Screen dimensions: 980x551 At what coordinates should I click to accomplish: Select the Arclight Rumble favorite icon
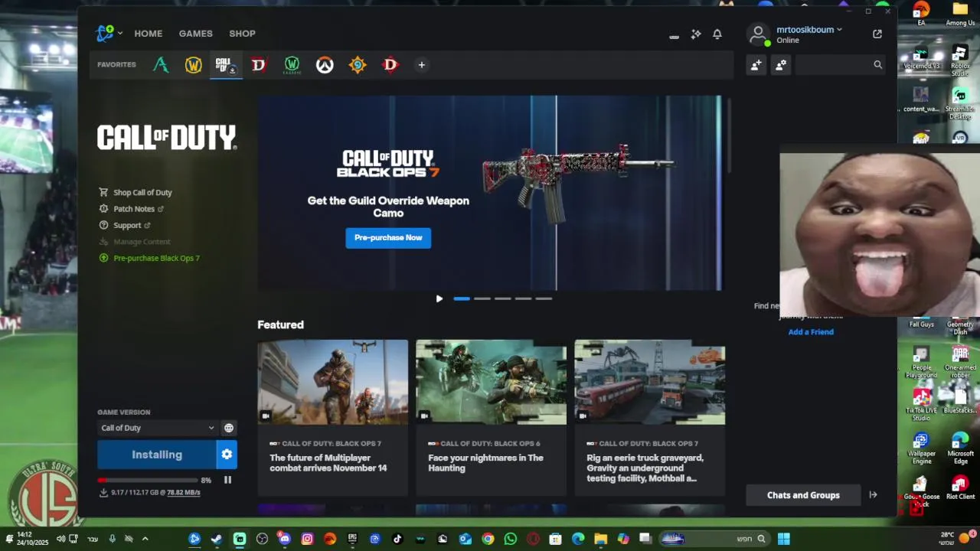pos(161,65)
